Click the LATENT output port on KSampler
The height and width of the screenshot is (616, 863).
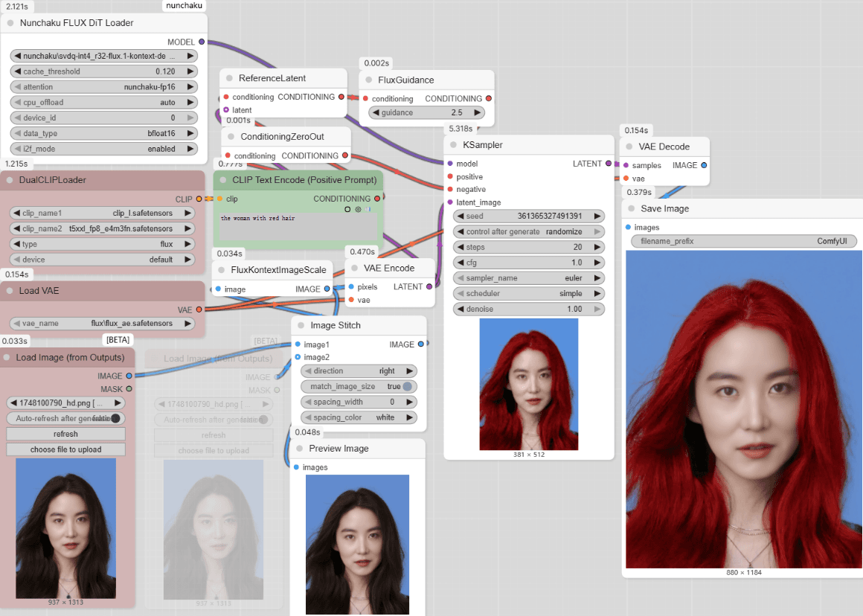[609, 164]
